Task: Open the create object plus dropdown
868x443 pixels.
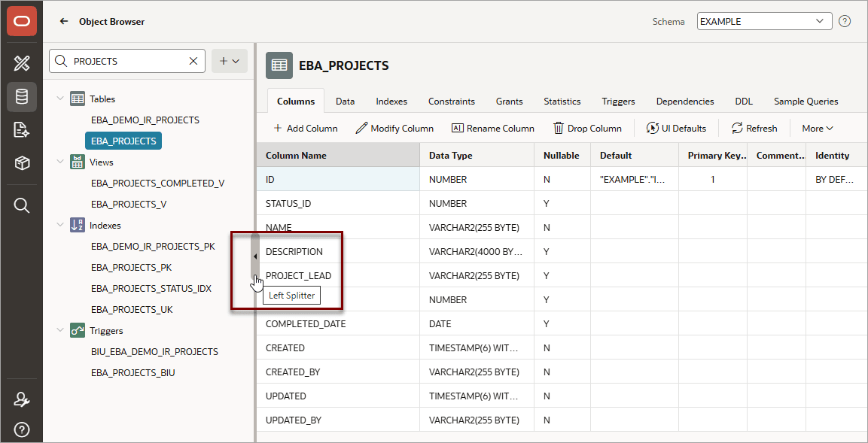Action: [x=230, y=61]
